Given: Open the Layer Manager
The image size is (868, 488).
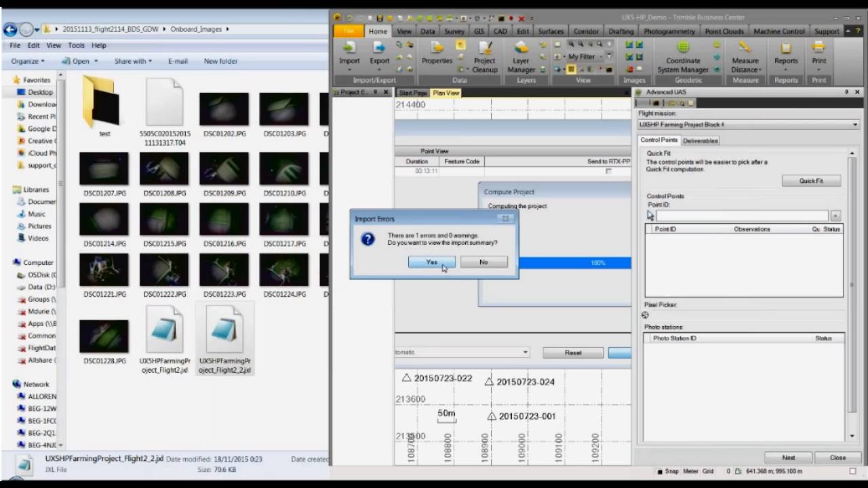Looking at the screenshot, I should [x=521, y=57].
